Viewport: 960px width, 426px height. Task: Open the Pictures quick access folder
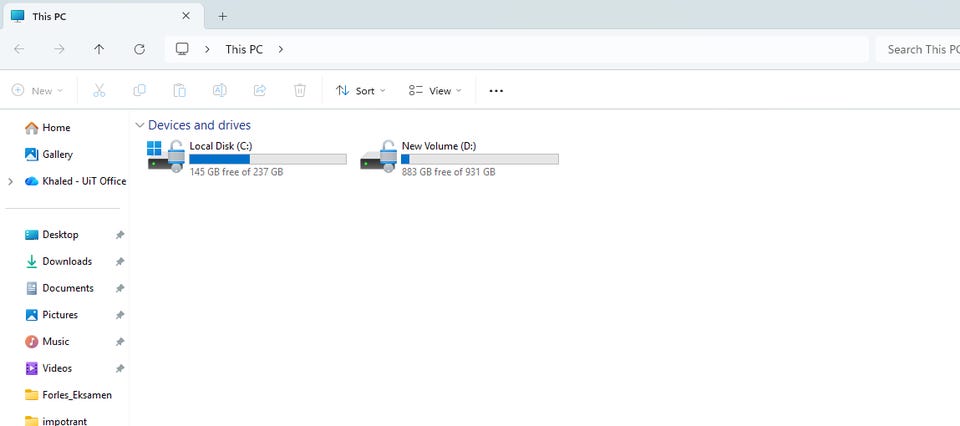click(51, 315)
